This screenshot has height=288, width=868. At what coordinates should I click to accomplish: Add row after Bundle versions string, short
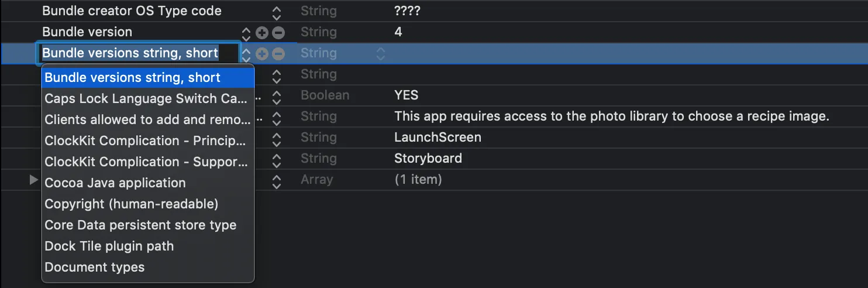(262, 53)
